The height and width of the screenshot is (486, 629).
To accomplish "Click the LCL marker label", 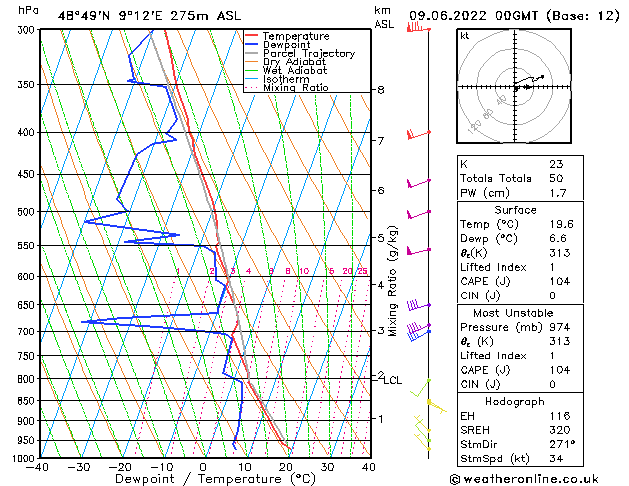I will point(392,380).
